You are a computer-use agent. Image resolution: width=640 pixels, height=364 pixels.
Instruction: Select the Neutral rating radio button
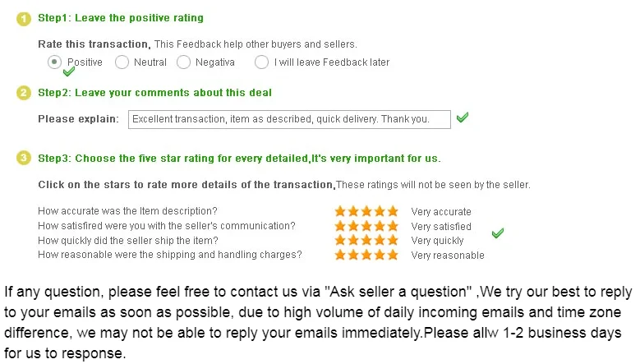coord(122,62)
